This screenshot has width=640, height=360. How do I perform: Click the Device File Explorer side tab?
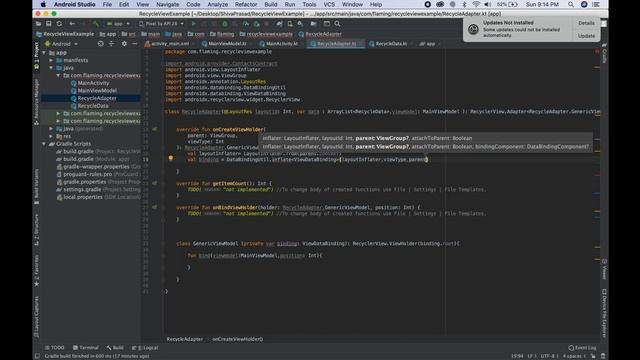pos(604,313)
